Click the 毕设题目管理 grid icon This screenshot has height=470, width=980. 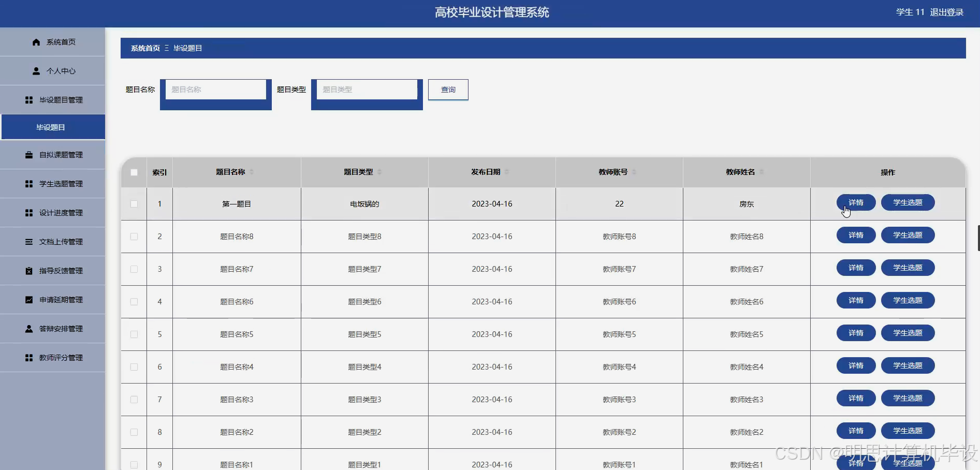tap(28, 100)
